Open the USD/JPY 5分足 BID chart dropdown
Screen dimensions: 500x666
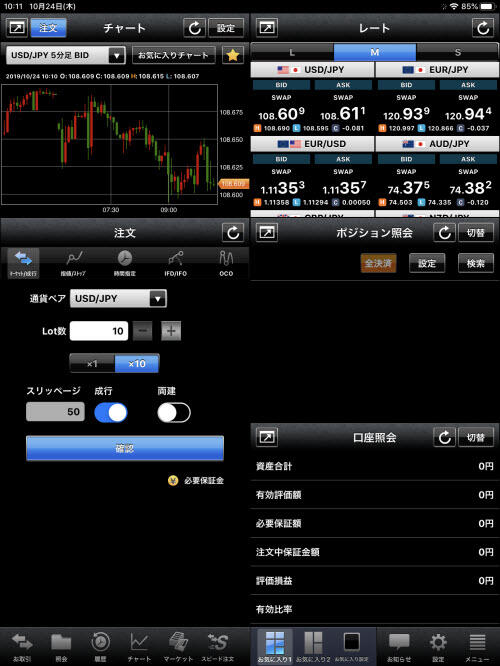click(x=66, y=55)
